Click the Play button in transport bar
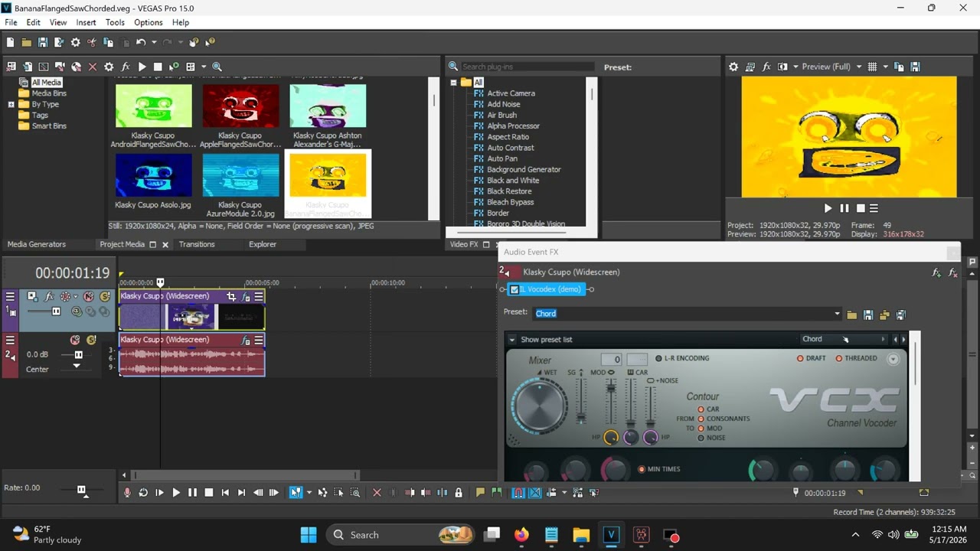980x551 pixels. coord(176,493)
